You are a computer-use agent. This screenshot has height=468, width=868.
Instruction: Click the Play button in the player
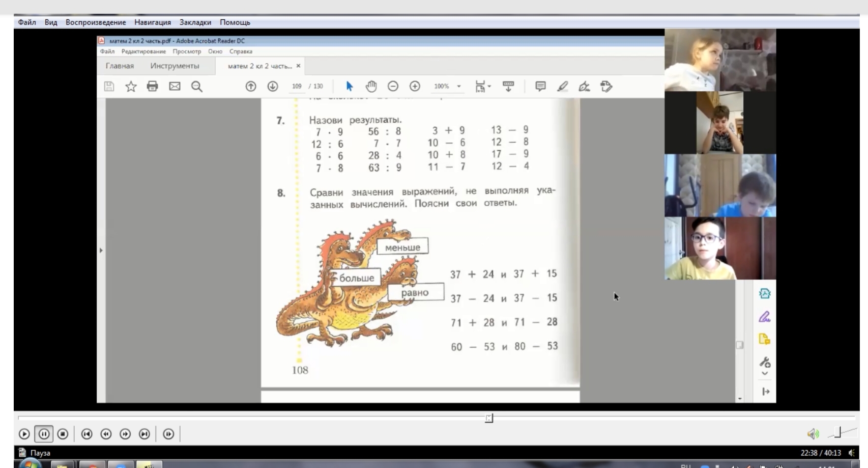[24, 434]
